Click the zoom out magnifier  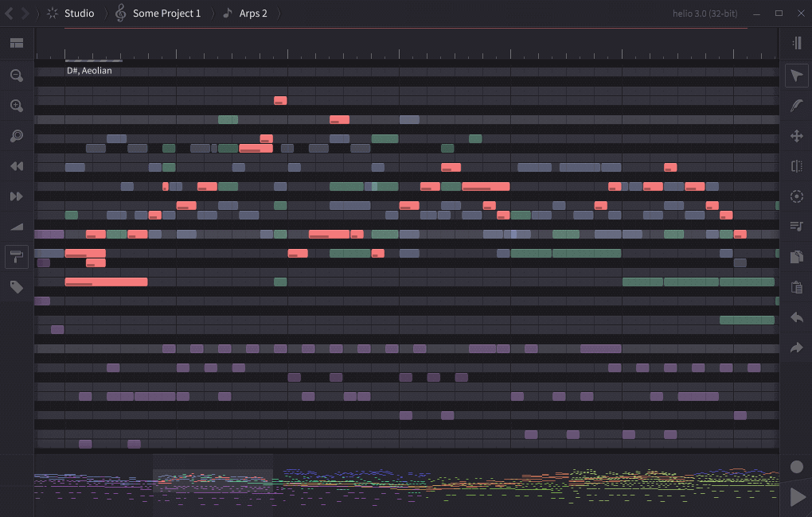17,76
